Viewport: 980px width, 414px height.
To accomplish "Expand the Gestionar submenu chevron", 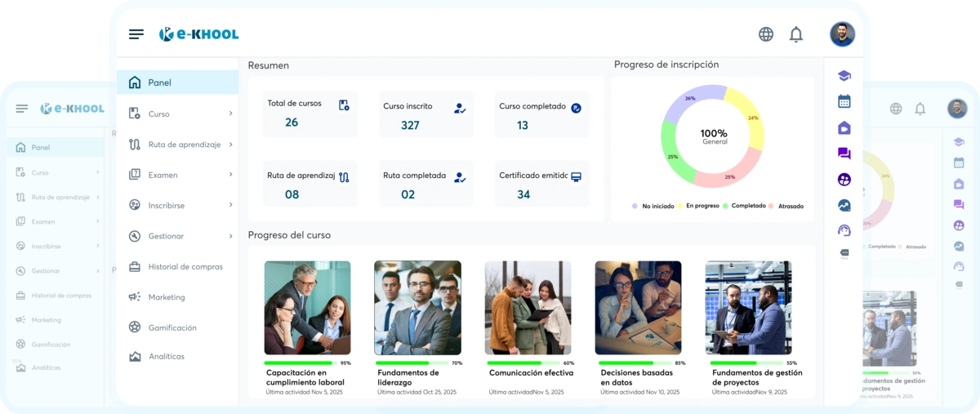I will [230, 236].
